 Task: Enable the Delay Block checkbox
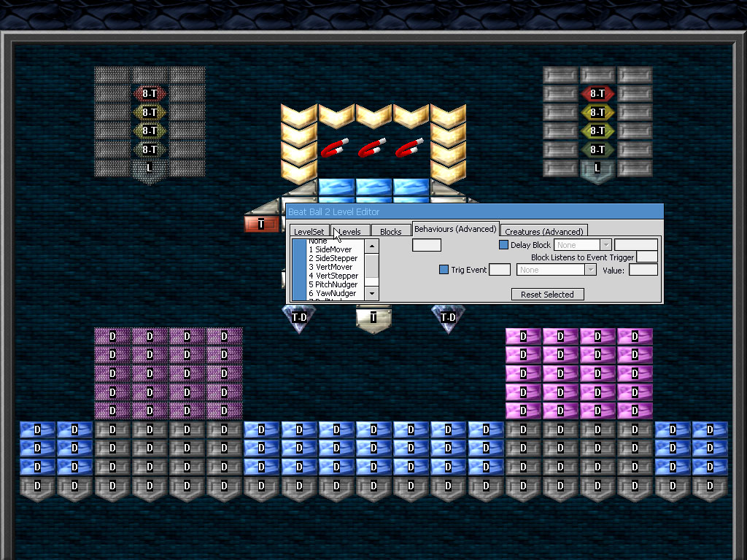tap(503, 245)
